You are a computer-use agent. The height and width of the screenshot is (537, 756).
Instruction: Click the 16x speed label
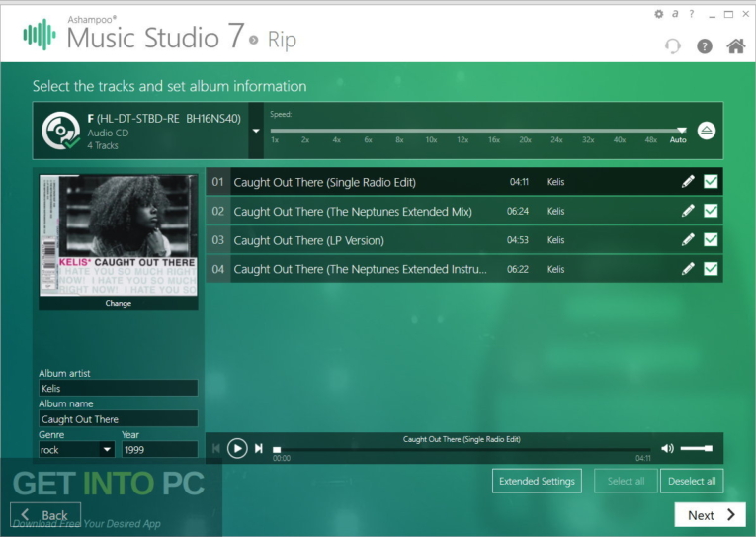click(x=494, y=139)
